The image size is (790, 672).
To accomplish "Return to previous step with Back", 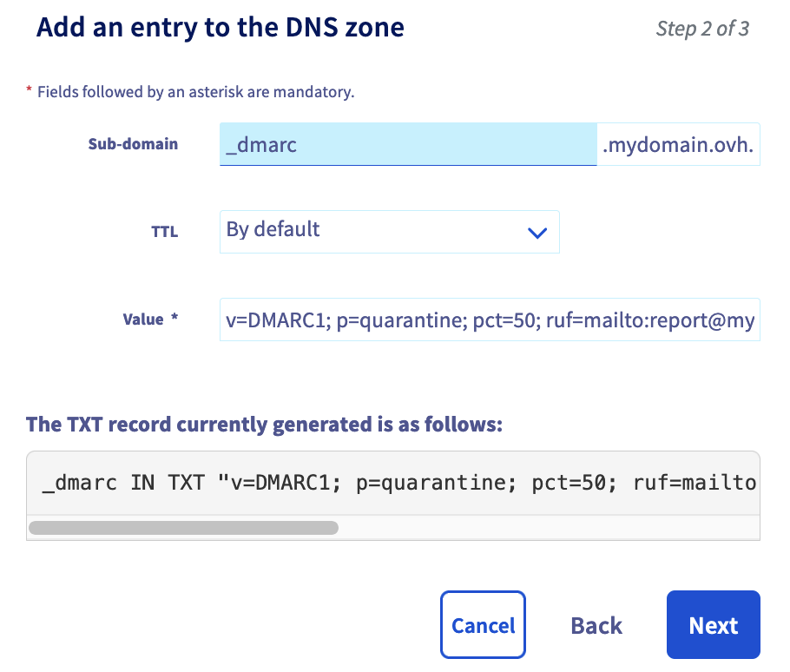I will point(596,624).
